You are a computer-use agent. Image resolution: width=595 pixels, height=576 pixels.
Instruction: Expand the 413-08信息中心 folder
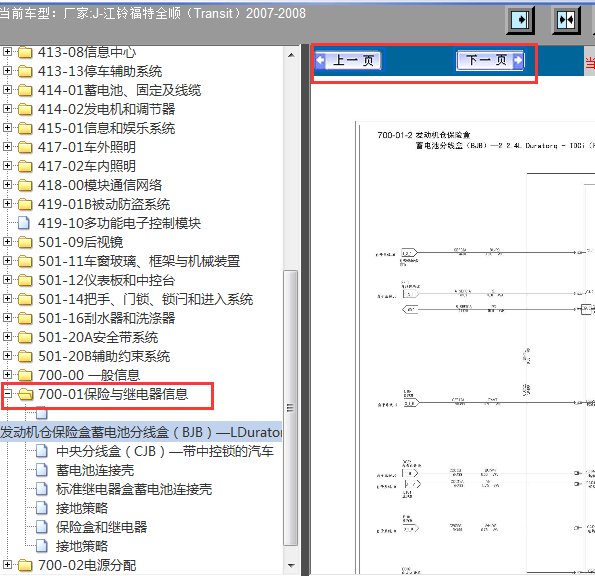[7, 52]
